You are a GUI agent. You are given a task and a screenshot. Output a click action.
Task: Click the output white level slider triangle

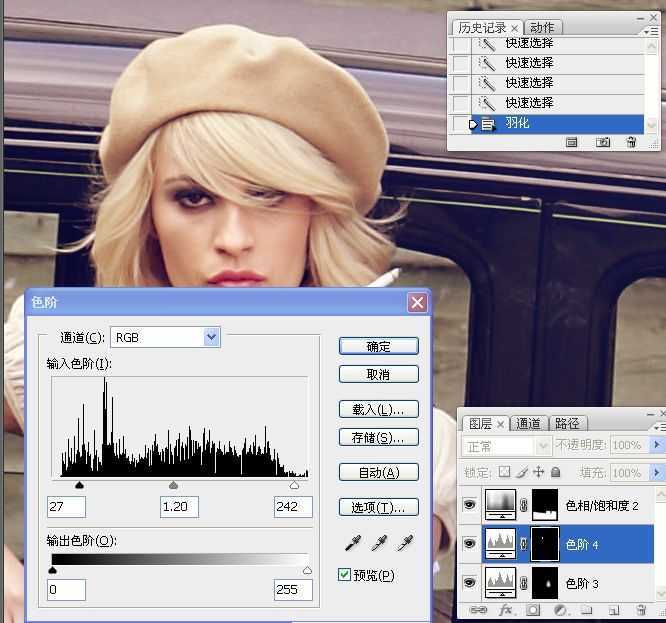[x=308, y=570]
